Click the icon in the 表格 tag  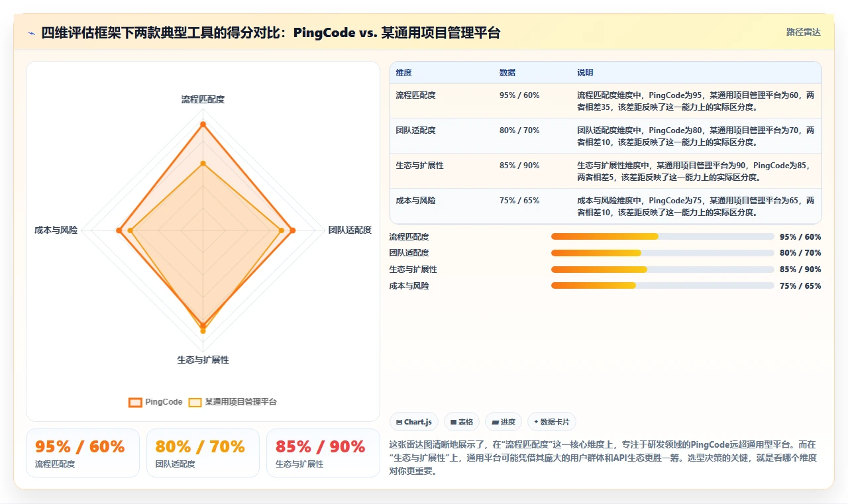point(453,422)
